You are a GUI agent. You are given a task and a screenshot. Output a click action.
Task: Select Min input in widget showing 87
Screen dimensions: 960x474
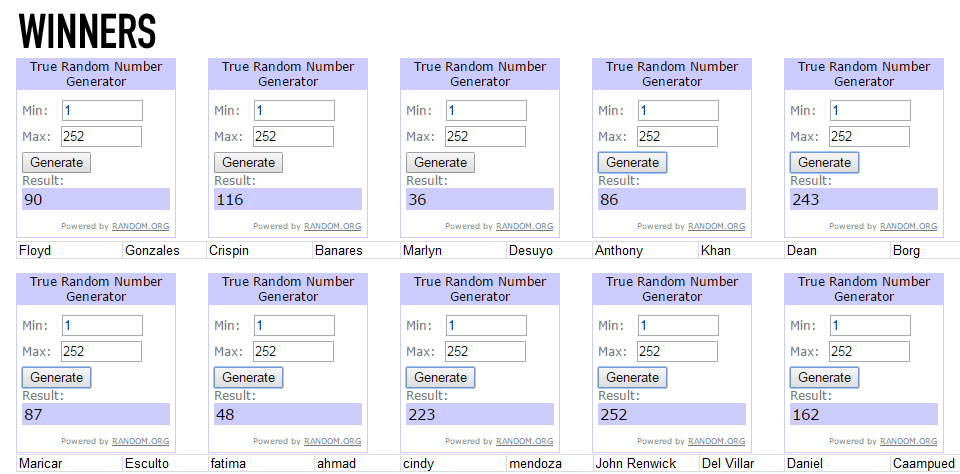tap(102, 326)
